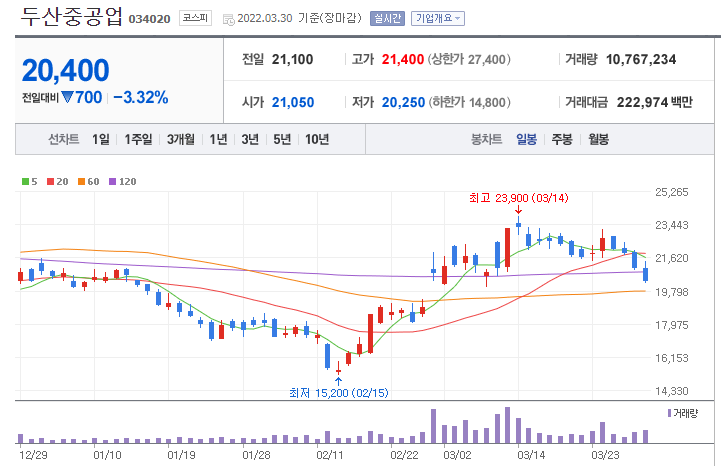Click the 03/23 date axis label
This screenshot has width=721, height=466.
coord(605,455)
